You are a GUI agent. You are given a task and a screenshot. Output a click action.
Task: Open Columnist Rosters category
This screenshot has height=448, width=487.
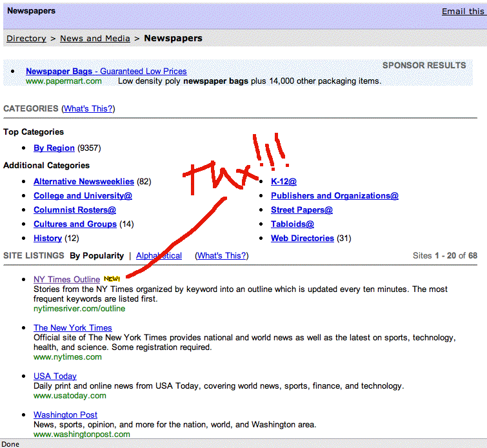point(75,210)
